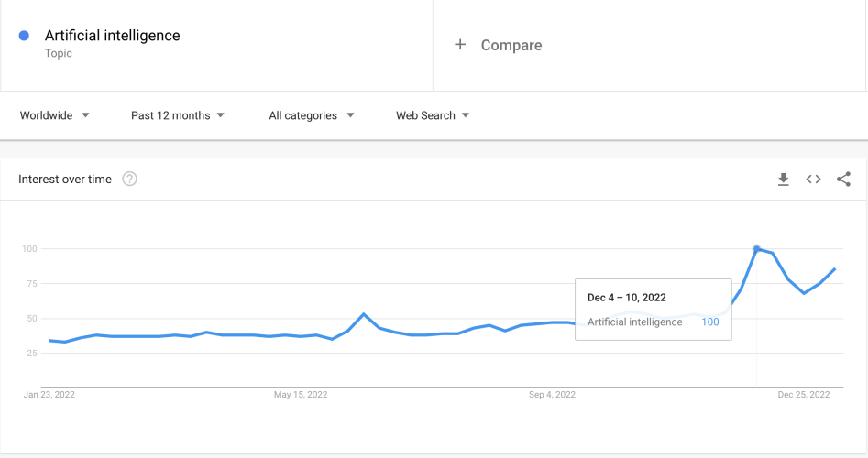Select the Dec 4 – 10 peak data point
868x458 pixels.
[757, 249]
